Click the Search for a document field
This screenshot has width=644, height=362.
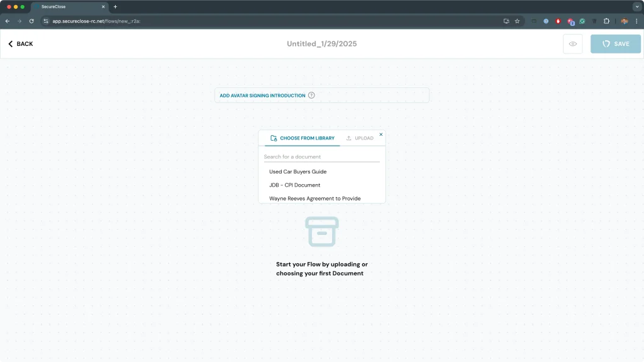tap(321, 156)
